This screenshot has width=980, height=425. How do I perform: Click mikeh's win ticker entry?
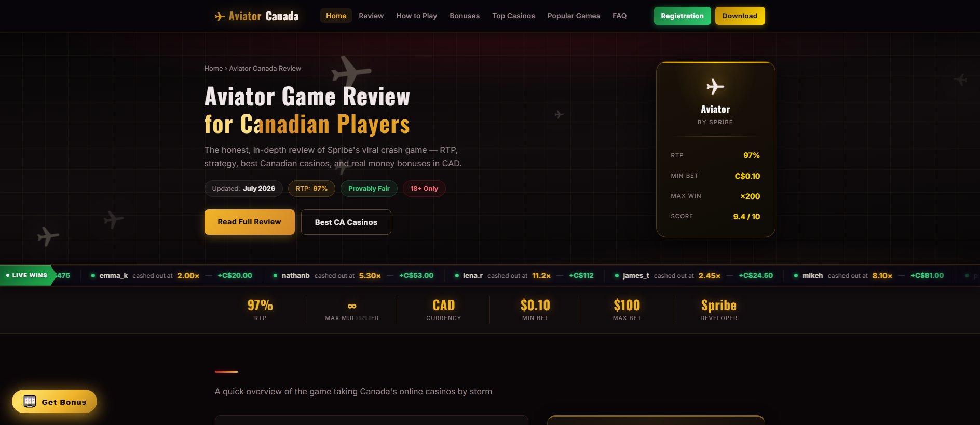pos(868,275)
